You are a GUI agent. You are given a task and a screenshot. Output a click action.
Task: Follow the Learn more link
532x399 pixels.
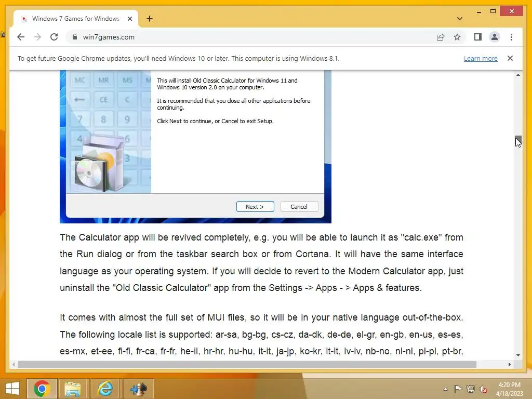tap(481, 58)
